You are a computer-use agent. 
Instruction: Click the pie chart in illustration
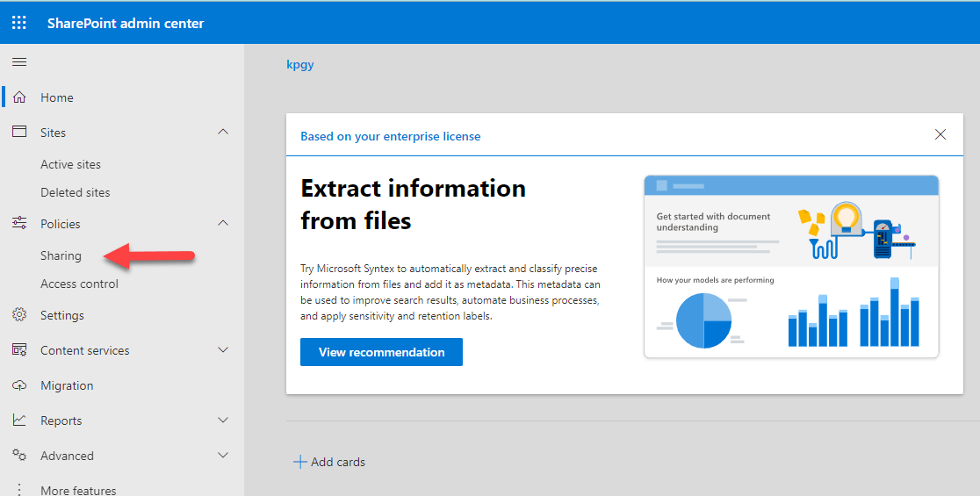point(703,320)
